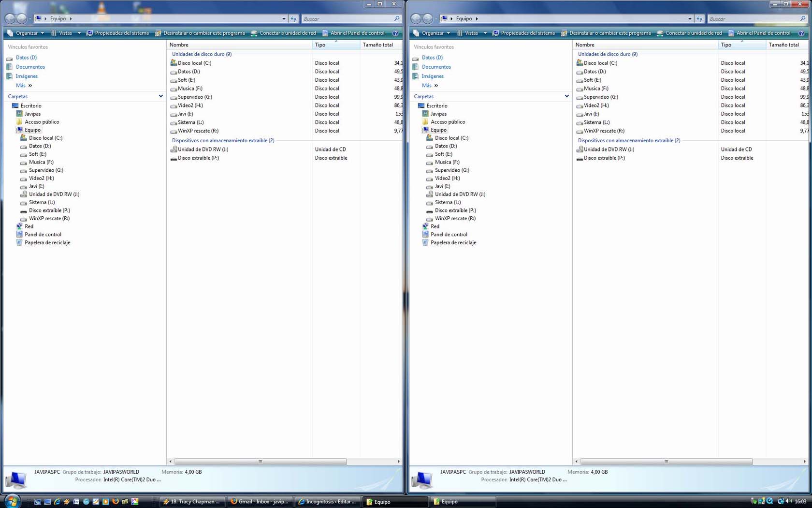812x508 pixels.
Task: Select the Unidad de DVD RW (J:) drive in the left file list
Action: point(203,149)
